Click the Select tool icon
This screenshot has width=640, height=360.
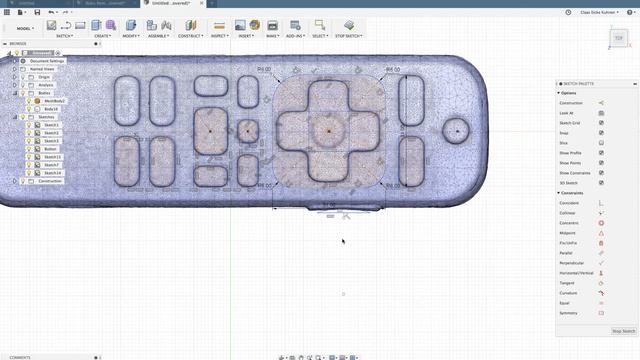point(320,25)
